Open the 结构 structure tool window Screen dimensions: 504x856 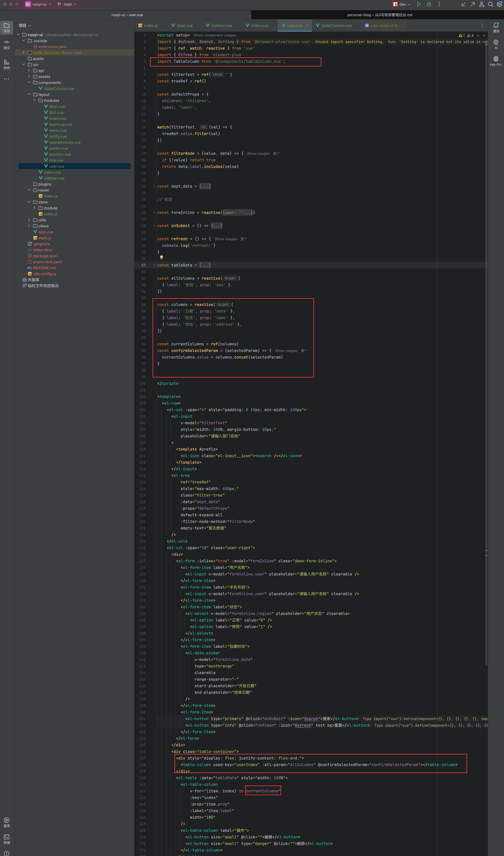pos(7,64)
